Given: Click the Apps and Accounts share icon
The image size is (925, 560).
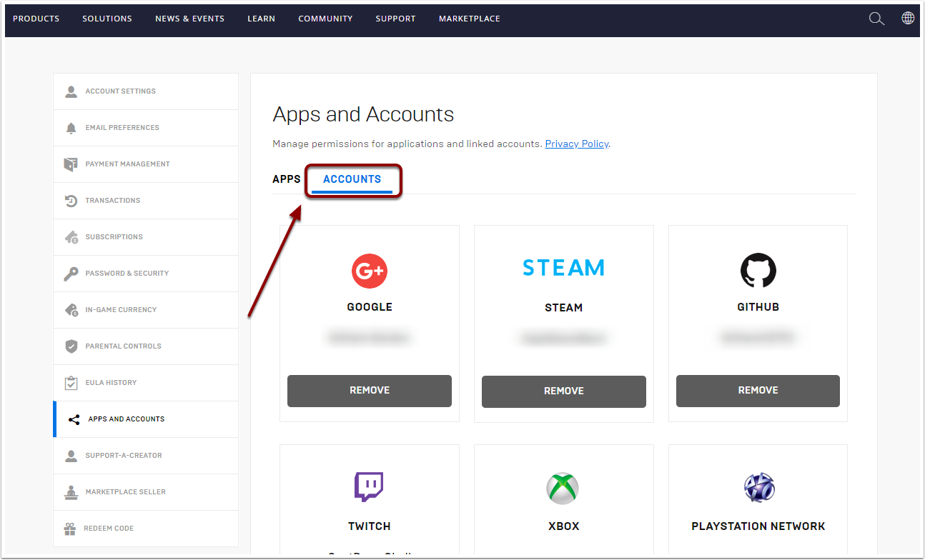Looking at the screenshot, I should pyautogui.click(x=74, y=419).
